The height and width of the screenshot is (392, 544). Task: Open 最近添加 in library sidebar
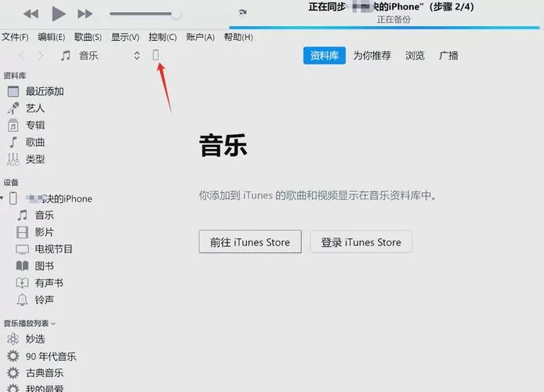click(x=35, y=91)
